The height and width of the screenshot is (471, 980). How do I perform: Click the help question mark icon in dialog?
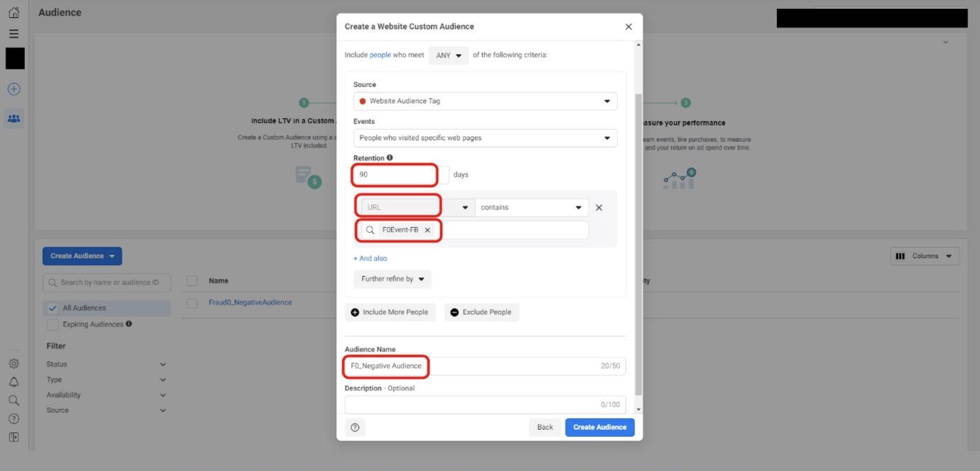[x=355, y=427]
